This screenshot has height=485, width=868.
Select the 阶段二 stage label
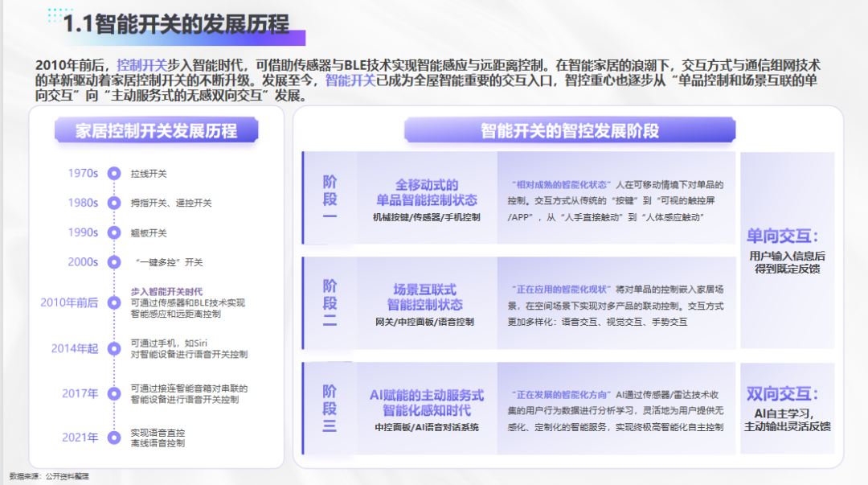[x=330, y=303]
